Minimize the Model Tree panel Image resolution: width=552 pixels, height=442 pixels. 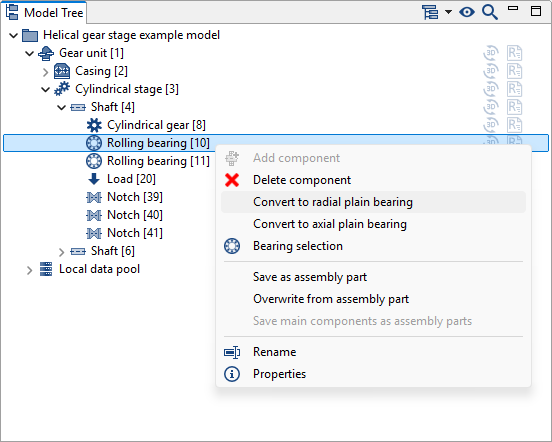pyautogui.click(x=513, y=8)
